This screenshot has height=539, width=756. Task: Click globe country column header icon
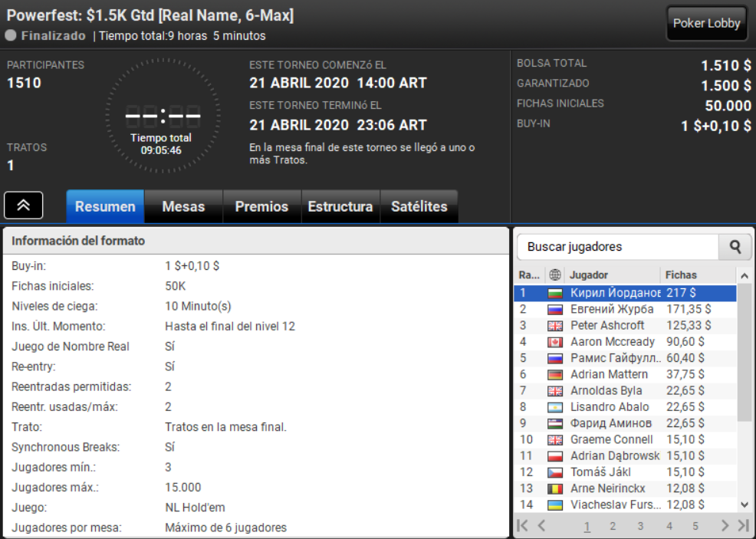pyautogui.click(x=555, y=274)
